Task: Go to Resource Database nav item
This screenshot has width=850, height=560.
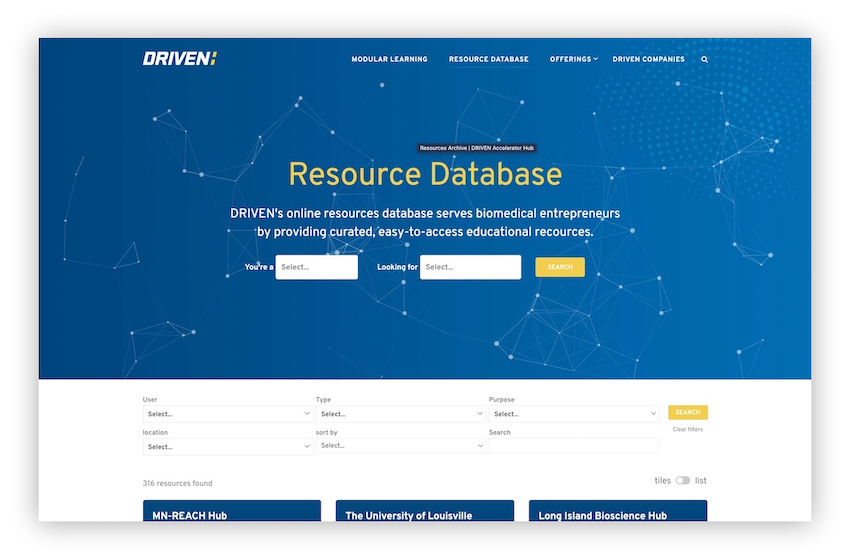Action: [488, 59]
